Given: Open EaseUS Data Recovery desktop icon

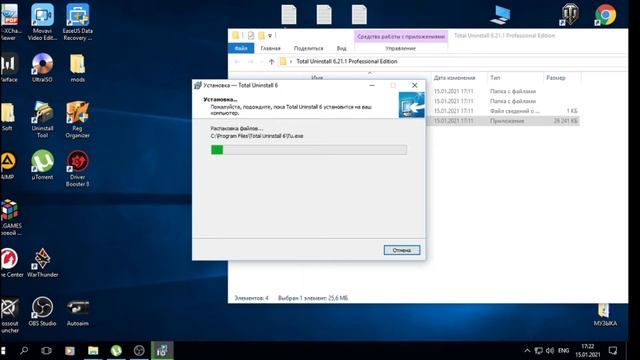Looking at the screenshot, I should tap(78, 21).
